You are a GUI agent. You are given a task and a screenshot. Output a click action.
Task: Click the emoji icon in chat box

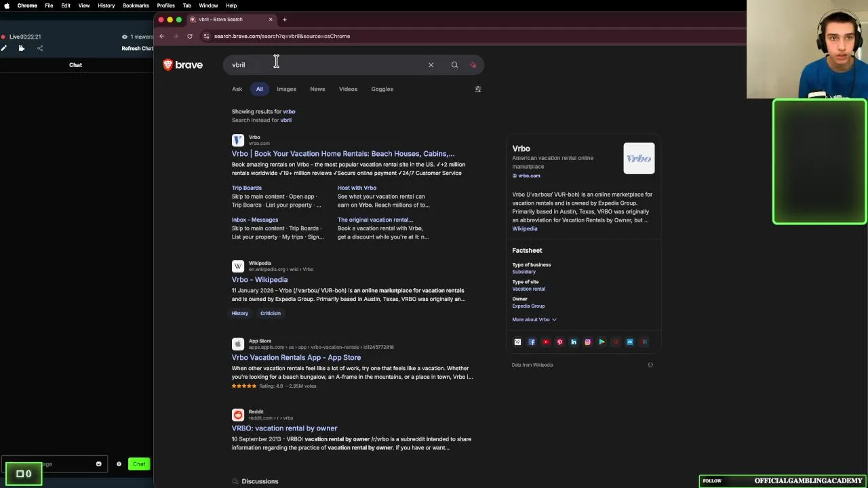click(x=98, y=464)
